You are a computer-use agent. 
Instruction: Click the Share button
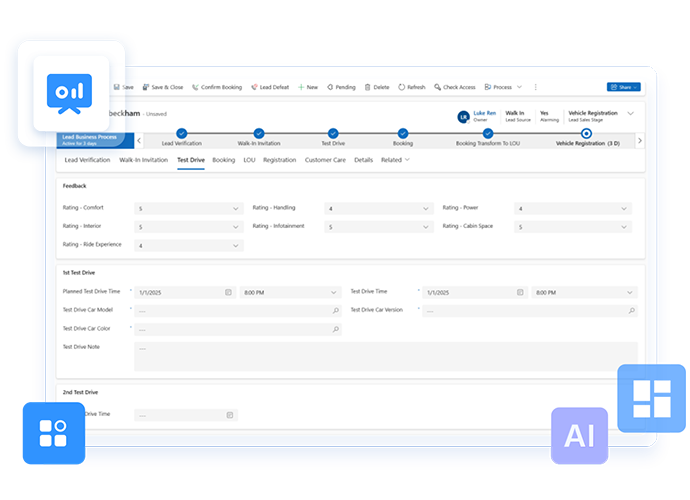pyautogui.click(x=623, y=87)
